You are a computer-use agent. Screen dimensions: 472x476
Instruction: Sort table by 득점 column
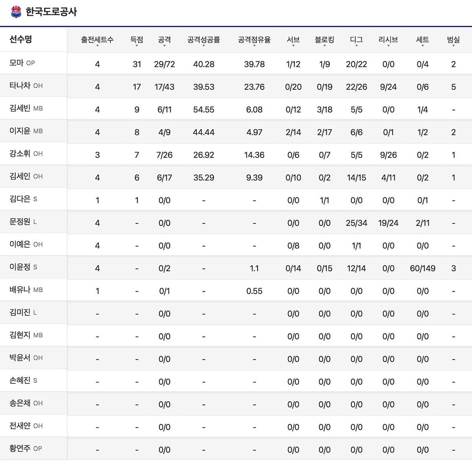(136, 40)
